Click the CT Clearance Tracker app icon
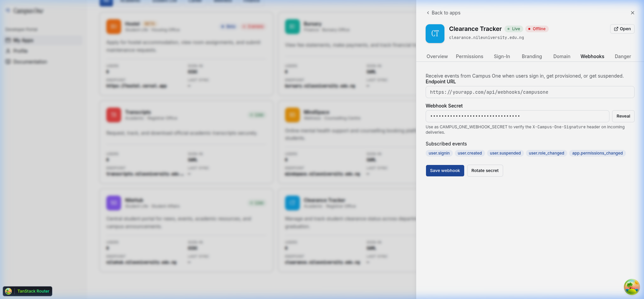 coord(435,34)
